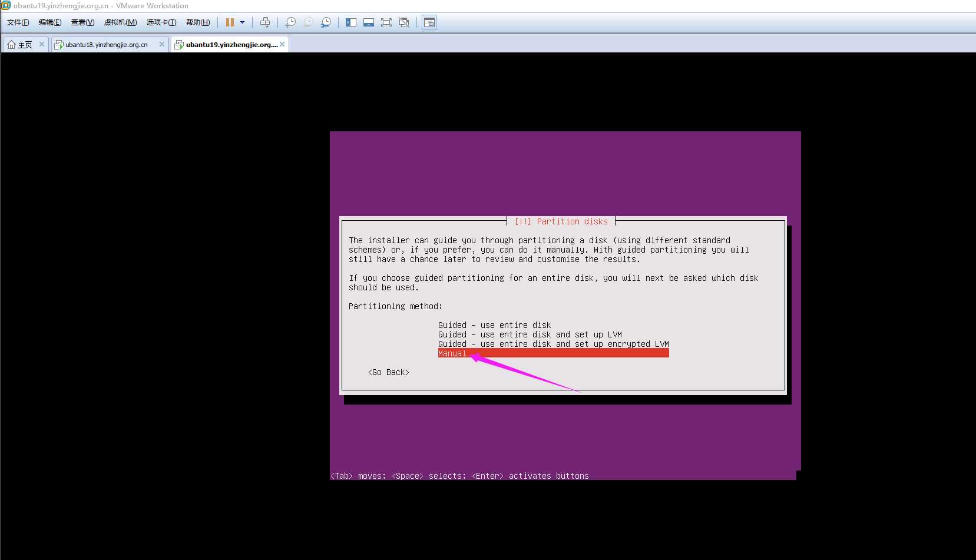This screenshot has height=560, width=976.
Task: Open the 选项卡(T) menu
Action: tap(161, 22)
